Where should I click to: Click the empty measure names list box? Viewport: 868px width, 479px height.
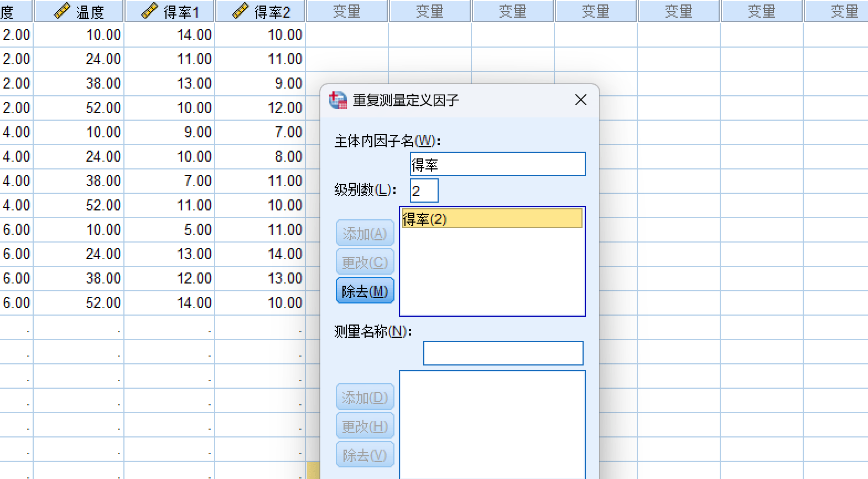(x=492, y=424)
